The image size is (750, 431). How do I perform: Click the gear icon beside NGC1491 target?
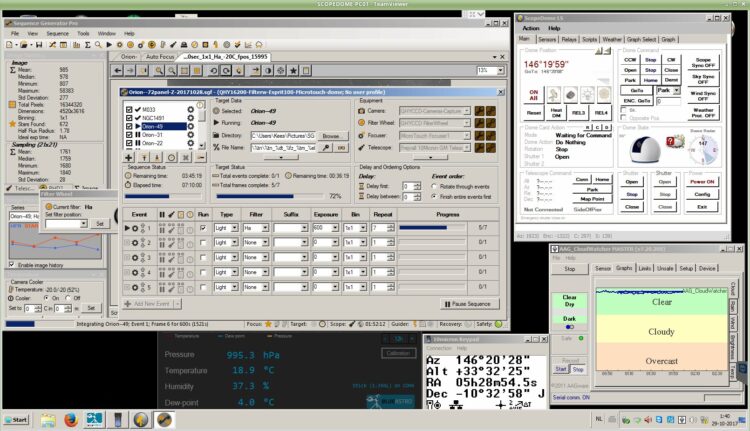click(190, 118)
